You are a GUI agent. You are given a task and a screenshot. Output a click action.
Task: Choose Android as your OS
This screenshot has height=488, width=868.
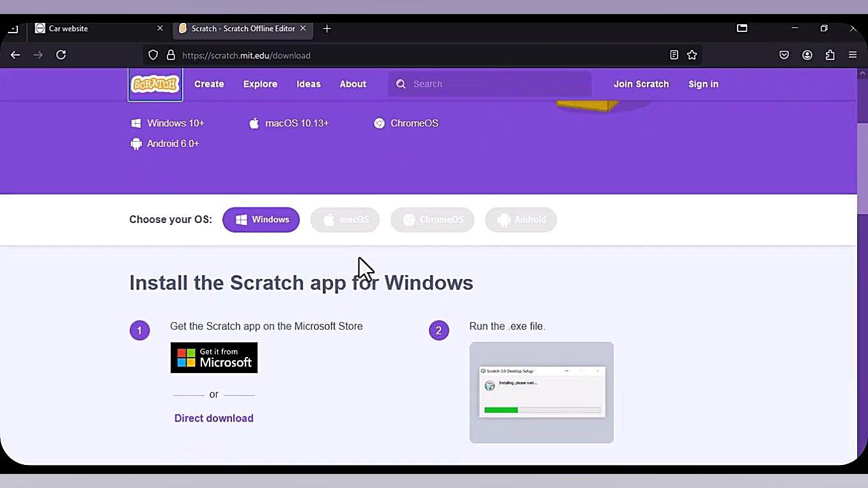521,220
